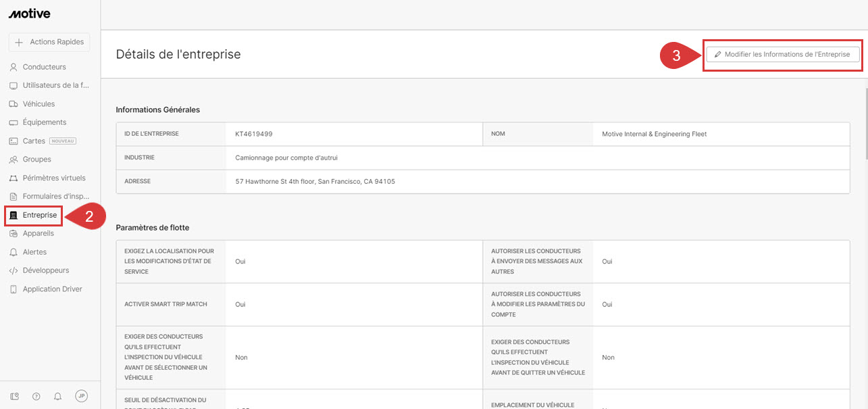This screenshot has width=868, height=409.
Task: Click the Application Driver phone icon
Action: coord(14,289)
